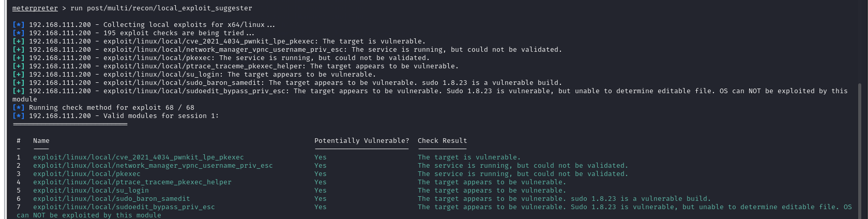This screenshot has width=868, height=219.
Task: Click the "Check Result" column header
Action: [442, 141]
